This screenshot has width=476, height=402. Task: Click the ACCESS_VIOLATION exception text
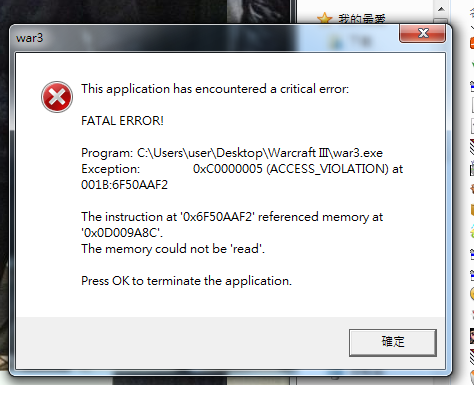pyautogui.click(x=327, y=169)
